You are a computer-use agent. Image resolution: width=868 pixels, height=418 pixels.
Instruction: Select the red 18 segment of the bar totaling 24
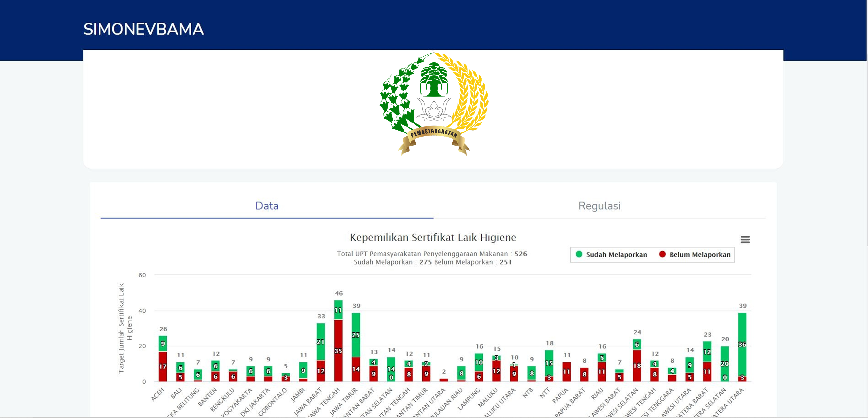(637, 366)
